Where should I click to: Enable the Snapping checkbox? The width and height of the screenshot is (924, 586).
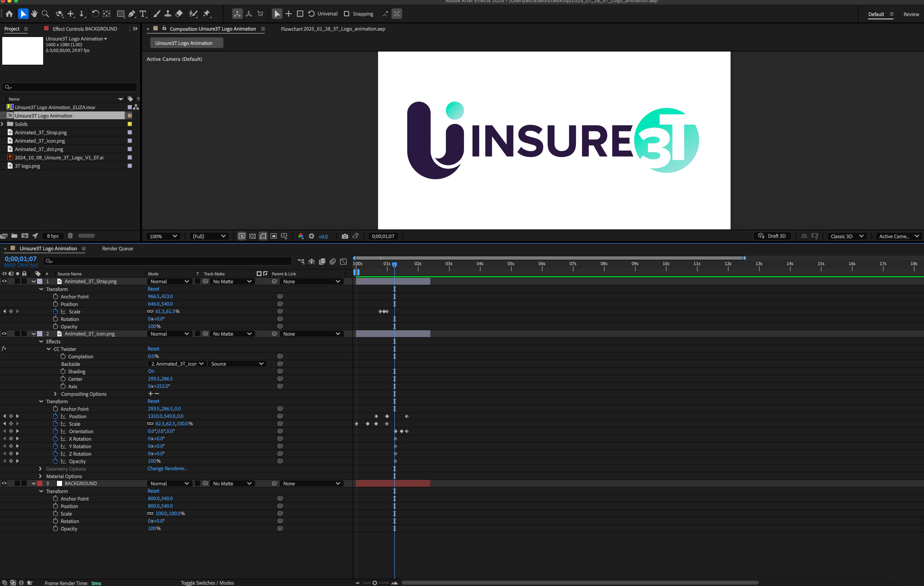click(347, 14)
